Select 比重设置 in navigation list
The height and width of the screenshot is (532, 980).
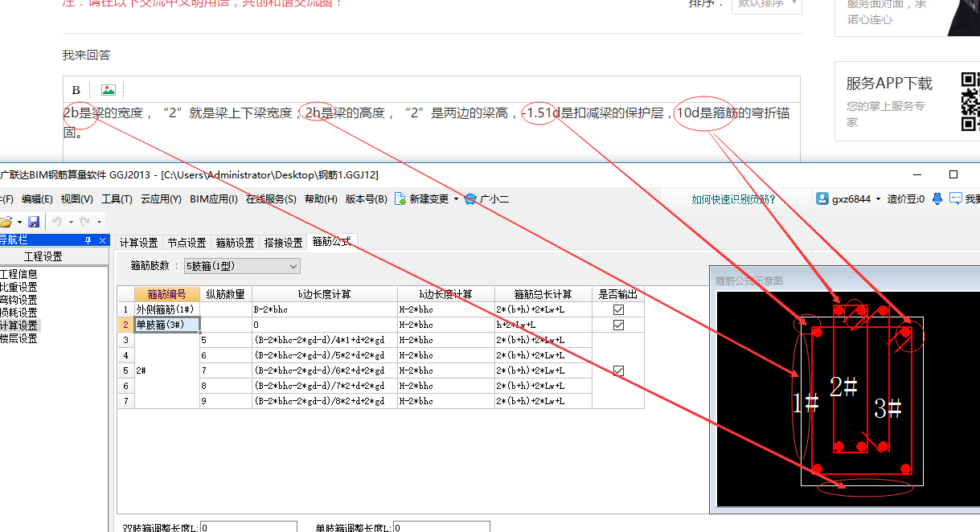(x=18, y=287)
